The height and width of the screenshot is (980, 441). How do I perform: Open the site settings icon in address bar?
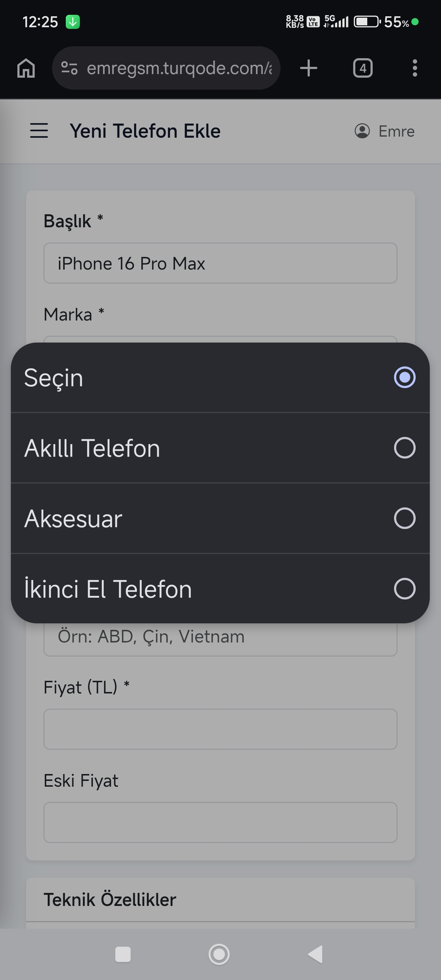tap(70, 69)
